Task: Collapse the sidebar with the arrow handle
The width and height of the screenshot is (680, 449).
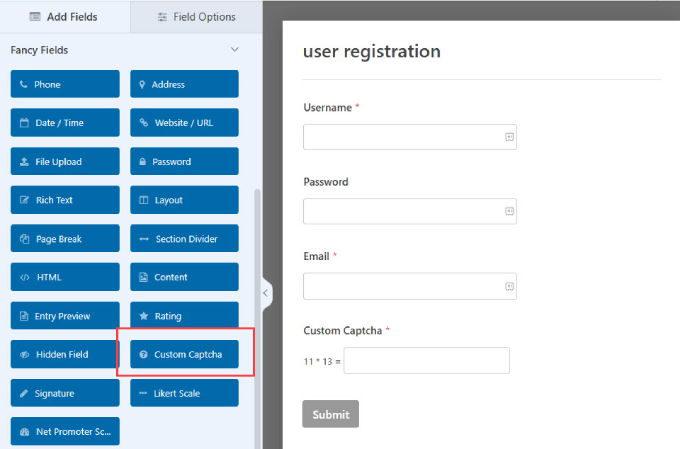Action: click(265, 293)
